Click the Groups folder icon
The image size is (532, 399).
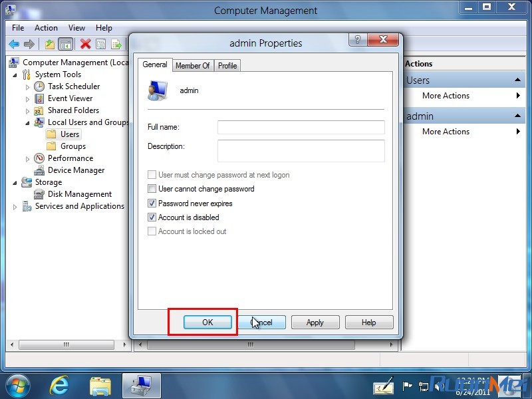tap(51, 146)
